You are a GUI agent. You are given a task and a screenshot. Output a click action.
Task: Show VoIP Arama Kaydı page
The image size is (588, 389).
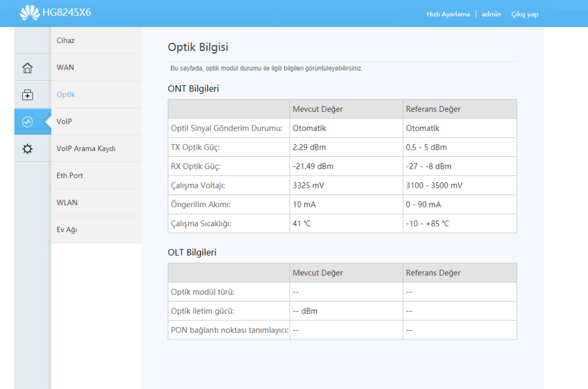coord(86,148)
